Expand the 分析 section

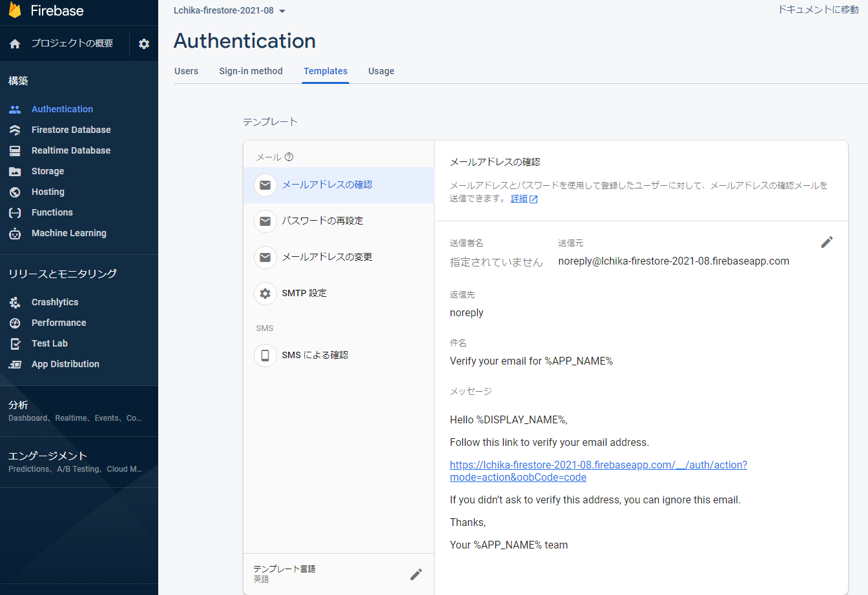[x=79, y=411]
